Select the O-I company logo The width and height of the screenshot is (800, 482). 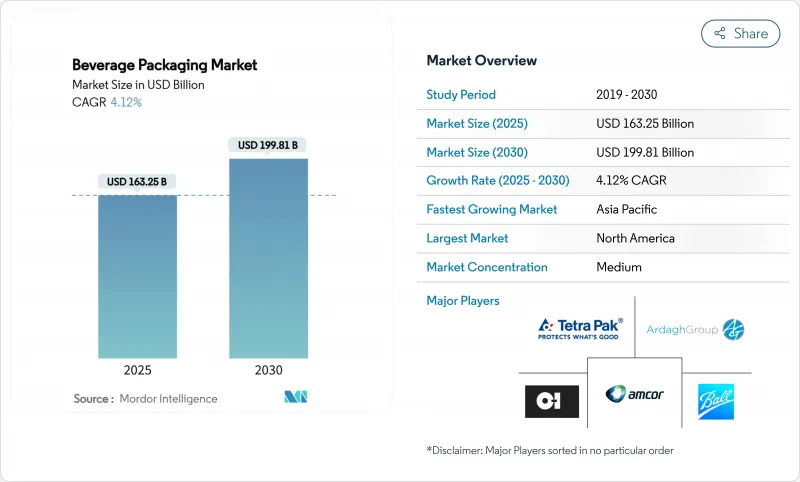pyautogui.click(x=552, y=400)
